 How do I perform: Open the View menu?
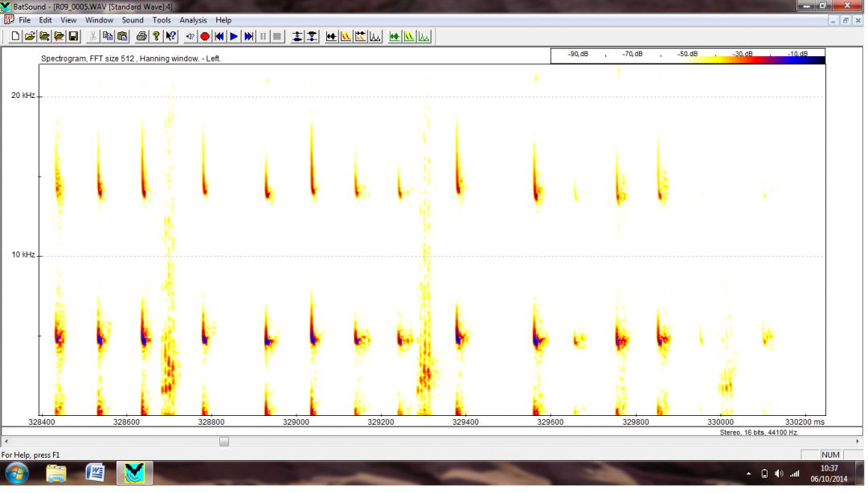click(x=68, y=20)
